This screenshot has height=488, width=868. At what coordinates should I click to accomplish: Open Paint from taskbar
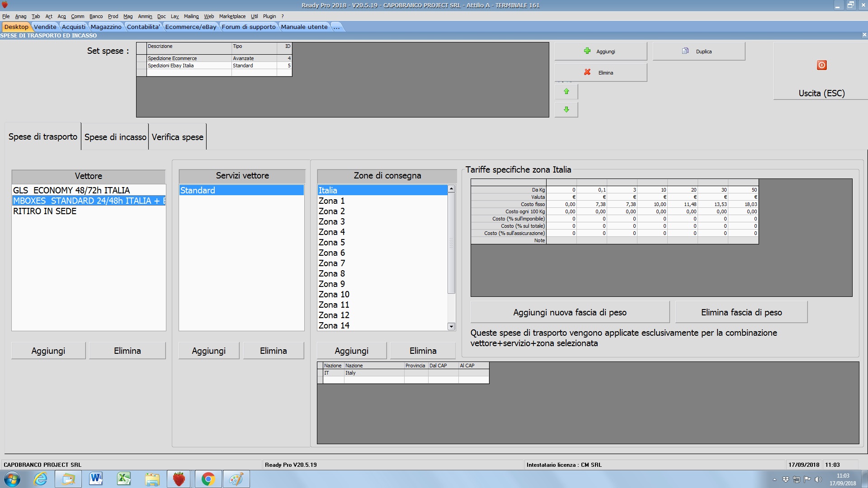click(236, 479)
